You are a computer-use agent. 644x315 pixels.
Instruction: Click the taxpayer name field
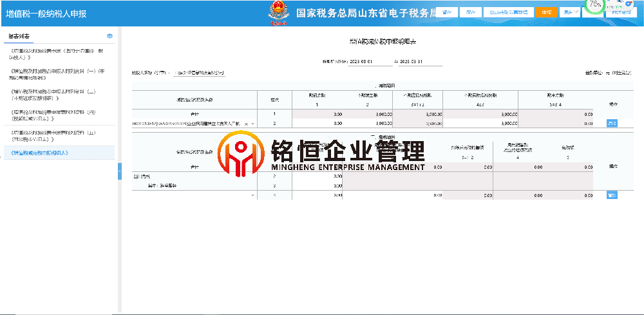click(x=199, y=73)
